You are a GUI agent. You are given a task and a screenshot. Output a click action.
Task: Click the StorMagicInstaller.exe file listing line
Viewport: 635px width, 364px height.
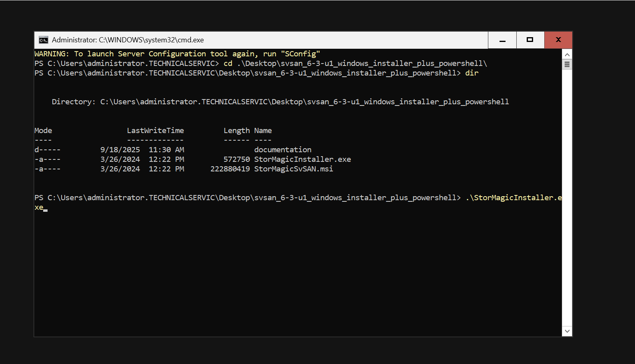(193, 159)
